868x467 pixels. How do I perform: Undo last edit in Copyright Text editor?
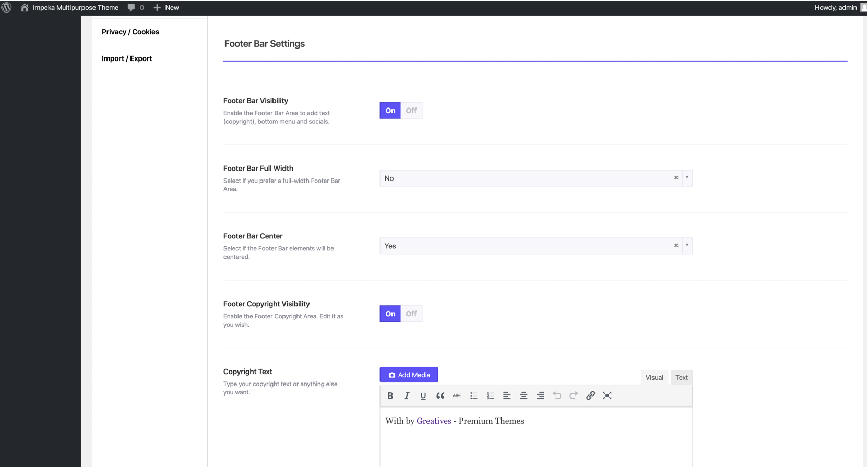(x=557, y=396)
